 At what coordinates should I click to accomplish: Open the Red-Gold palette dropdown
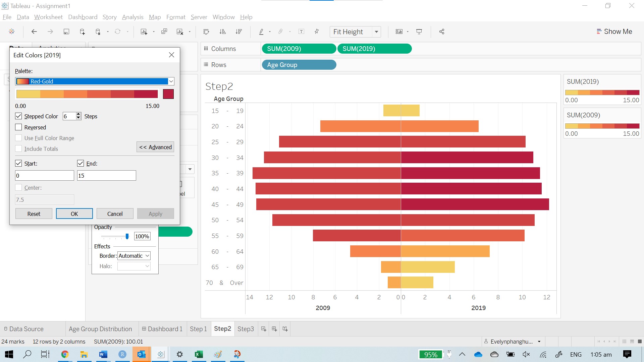coord(171,81)
